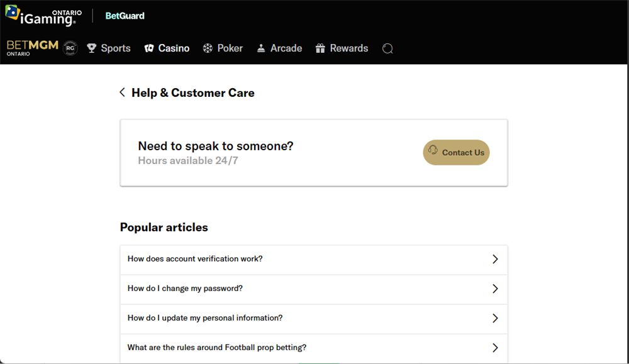Expand chevron for change my password article
The image size is (629, 364).
(x=496, y=289)
